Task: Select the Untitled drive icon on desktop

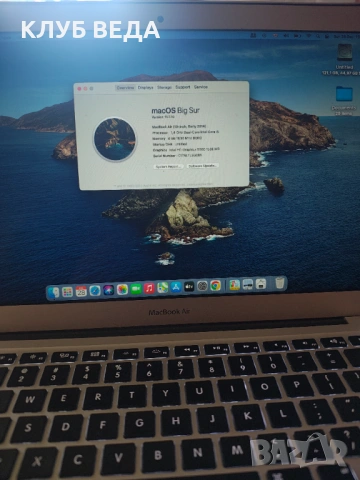Action: [x=344, y=53]
